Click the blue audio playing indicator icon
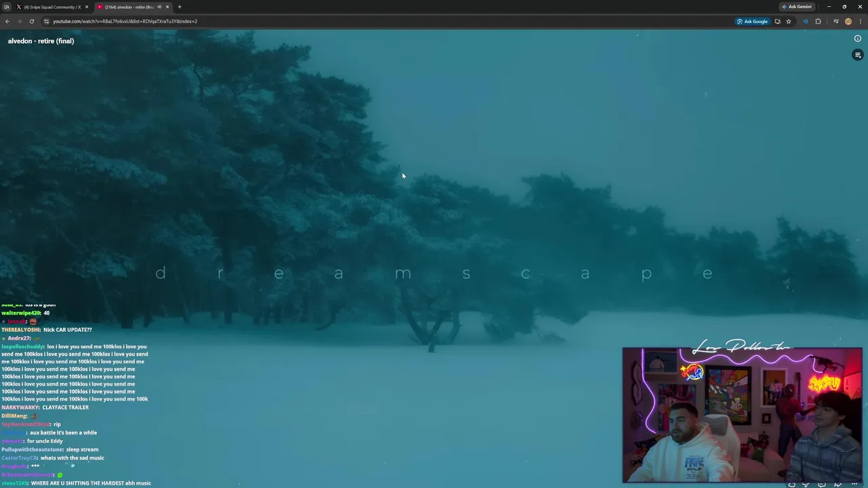This screenshot has width=868, height=488. tap(806, 21)
